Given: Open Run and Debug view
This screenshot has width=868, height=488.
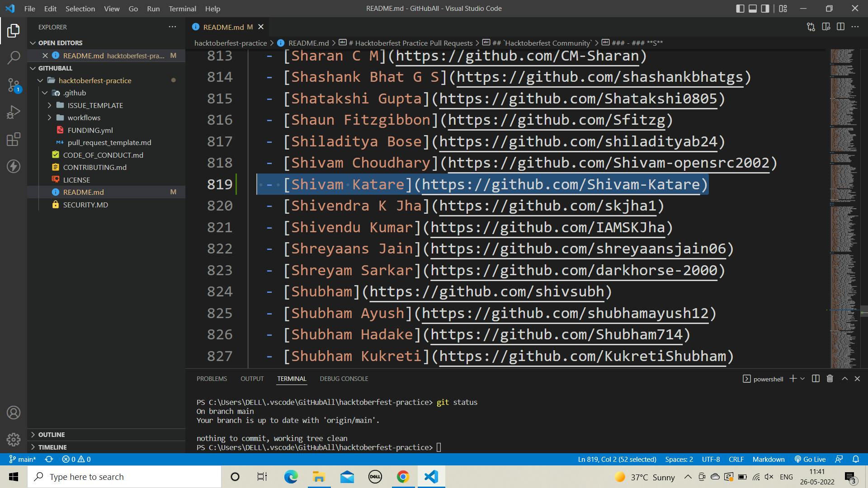Looking at the screenshot, I should click(14, 112).
